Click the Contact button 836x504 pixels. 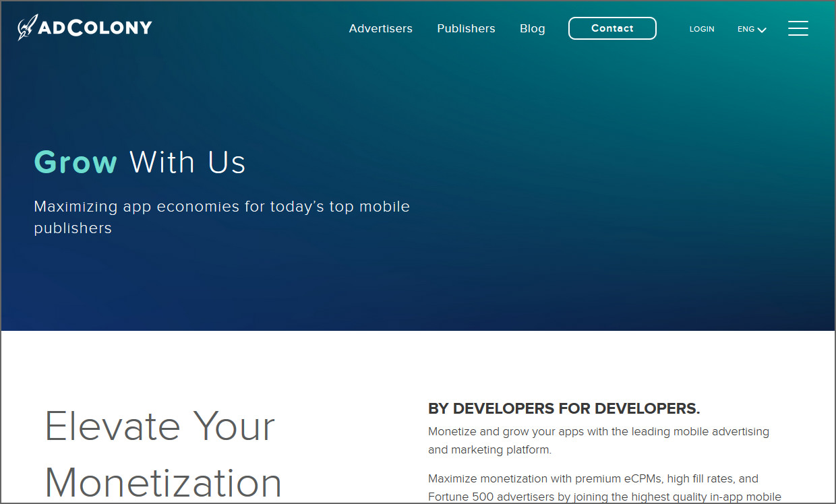(612, 28)
